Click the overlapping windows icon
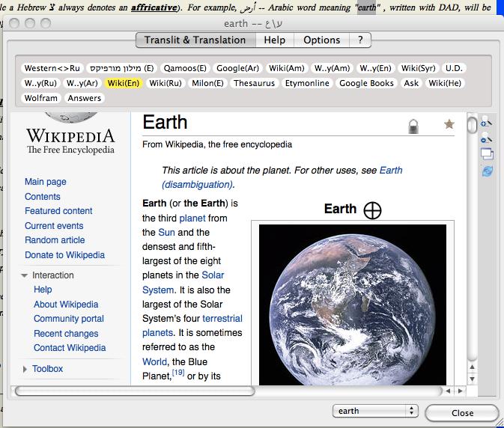 point(486,154)
